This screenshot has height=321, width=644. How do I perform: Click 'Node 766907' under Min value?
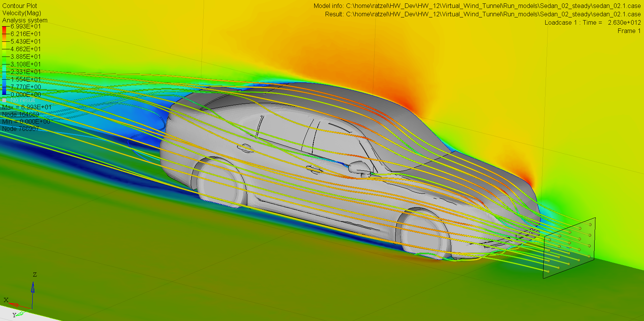[21, 129]
